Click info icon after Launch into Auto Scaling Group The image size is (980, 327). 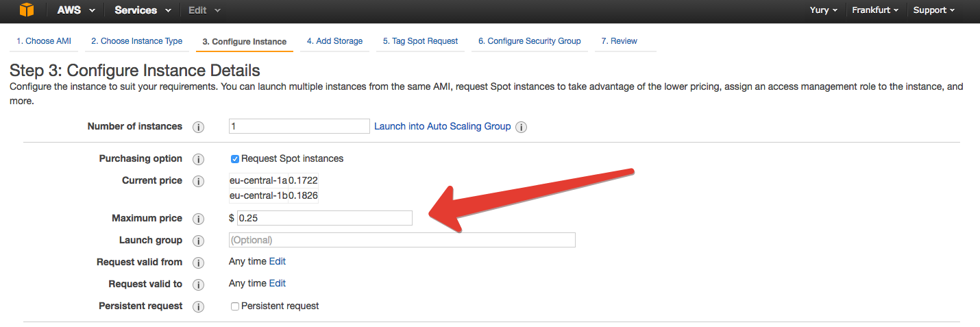tap(521, 127)
